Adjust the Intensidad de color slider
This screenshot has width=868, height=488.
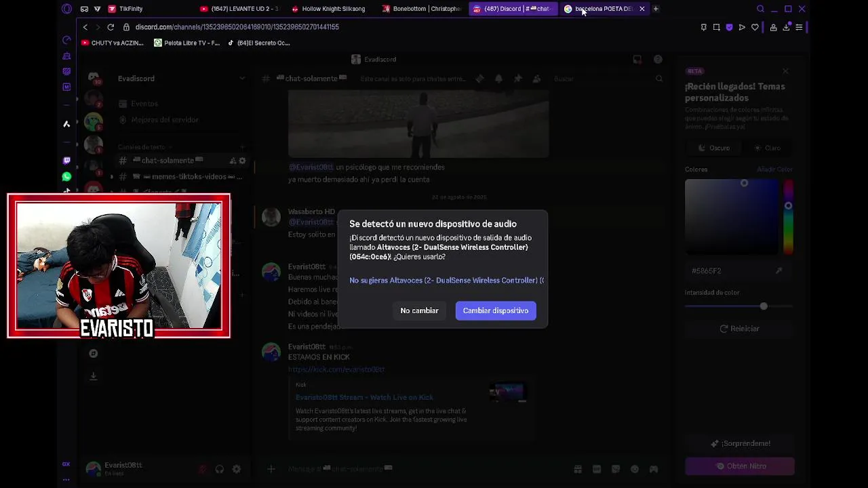(x=738, y=306)
